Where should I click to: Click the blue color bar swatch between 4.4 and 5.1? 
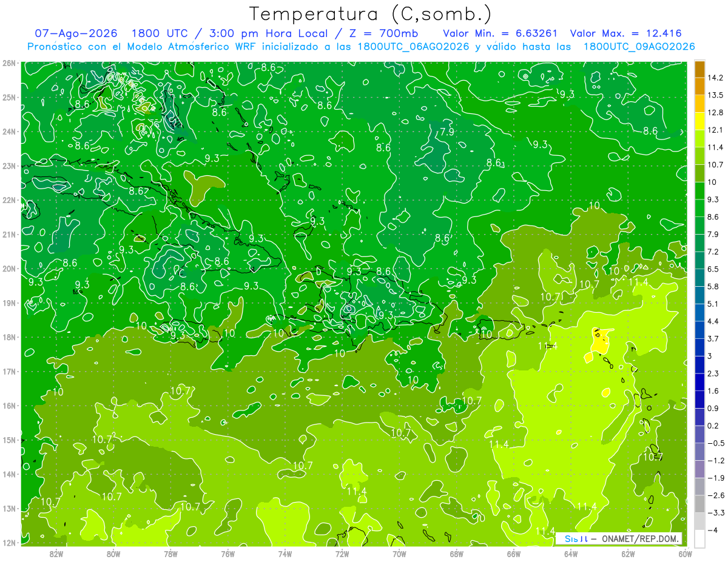point(699,313)
